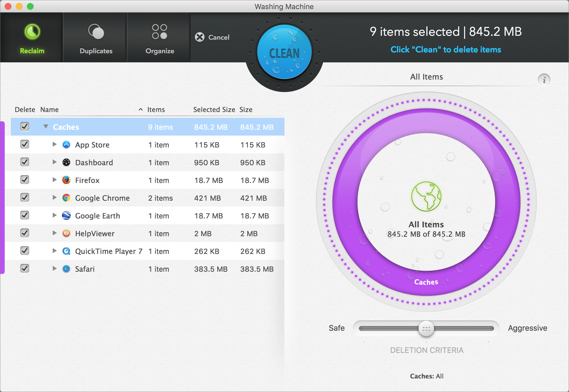Click the Cancel X icon

[x=200, y=37]
